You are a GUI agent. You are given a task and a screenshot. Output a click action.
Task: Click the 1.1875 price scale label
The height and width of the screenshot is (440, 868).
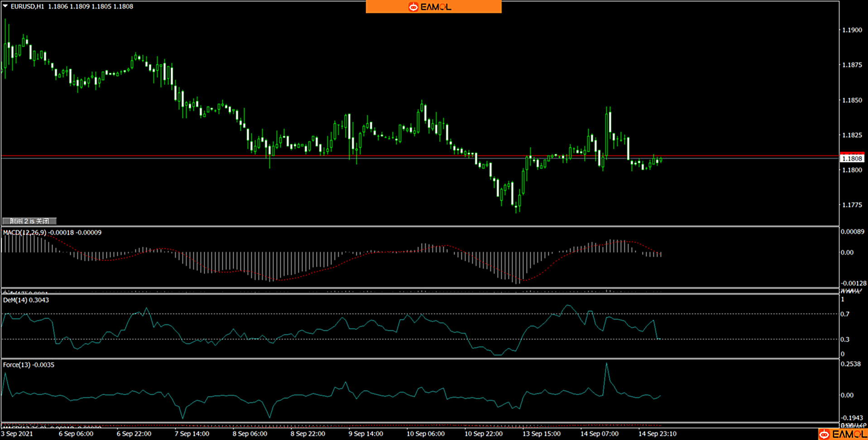852,65
